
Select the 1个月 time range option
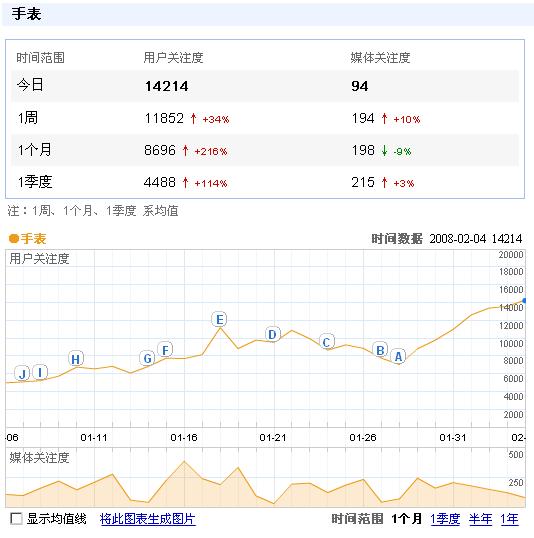[x=407, y=519]
